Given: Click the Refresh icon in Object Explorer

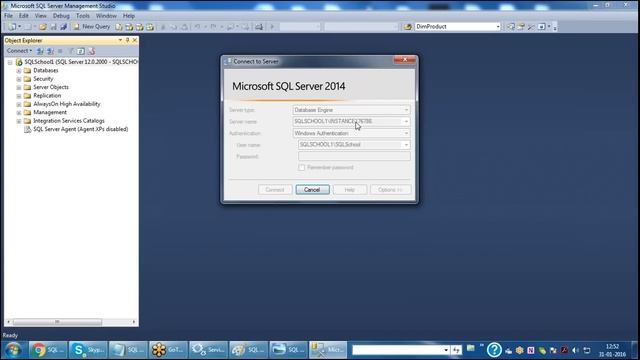Looking at the screenshot, I should pos(81,51).
